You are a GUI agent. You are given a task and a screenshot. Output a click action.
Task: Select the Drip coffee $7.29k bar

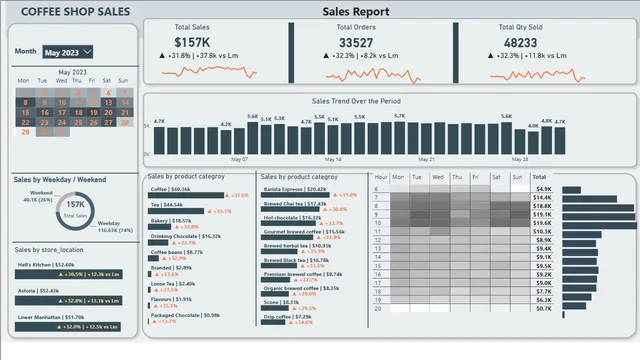click(273, 322)
